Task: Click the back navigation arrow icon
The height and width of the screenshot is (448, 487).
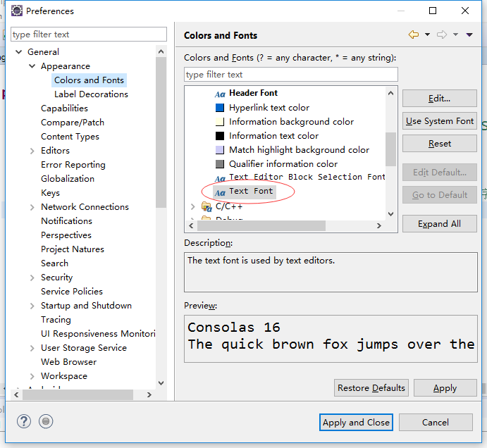Action: tap(413, 35)
